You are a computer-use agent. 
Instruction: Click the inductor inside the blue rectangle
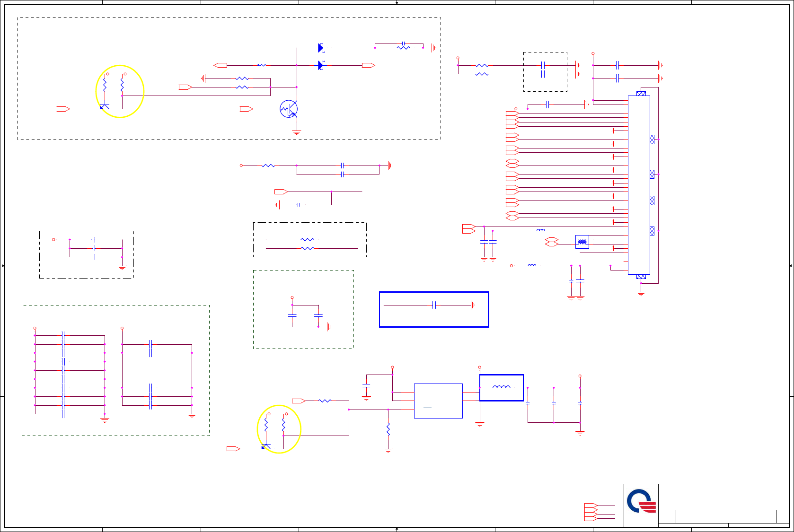pyautogui.click(x=502, y=387)
